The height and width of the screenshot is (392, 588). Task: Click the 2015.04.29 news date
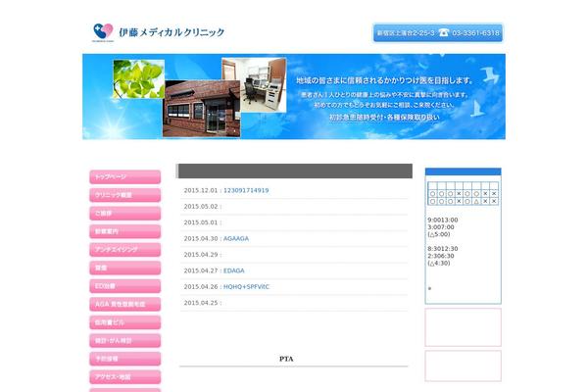click(201, 255)
